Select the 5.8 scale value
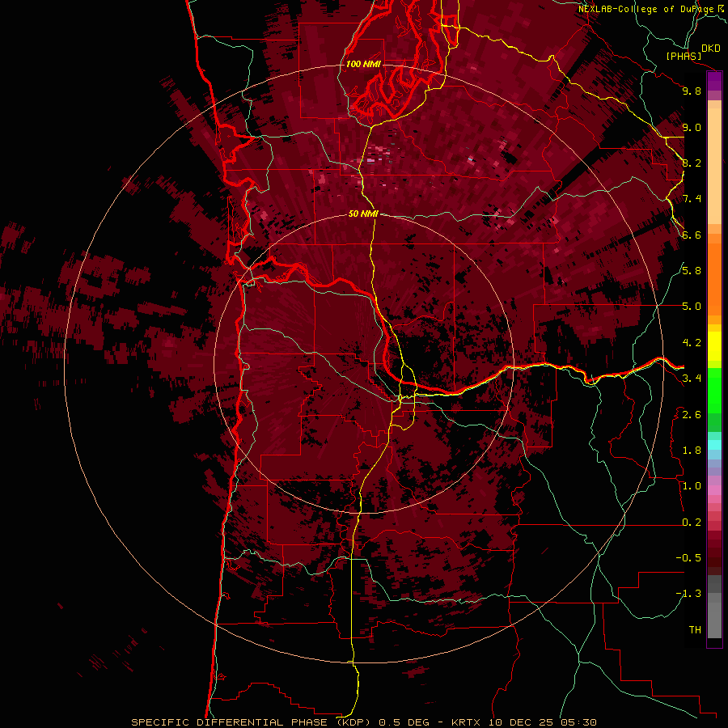Screen dimensions: 728x728 tap(692, 271)
